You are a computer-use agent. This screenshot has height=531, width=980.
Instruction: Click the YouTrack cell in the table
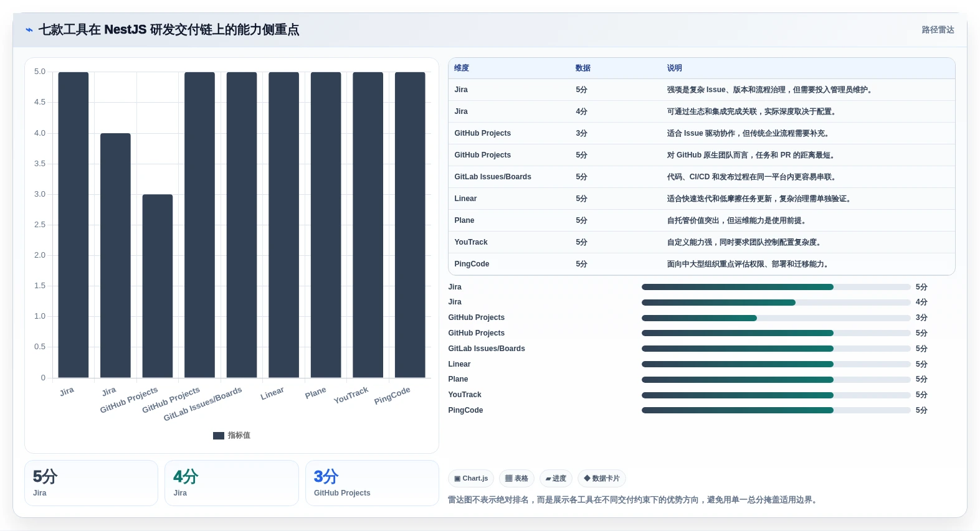tap(471, 242)
